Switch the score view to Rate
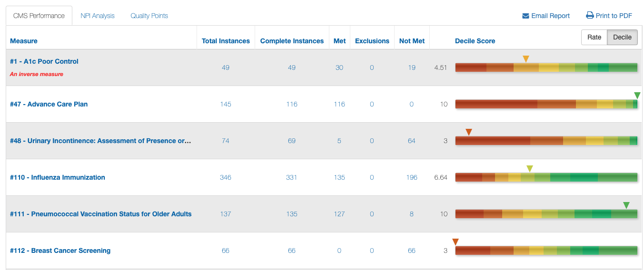This screenshot has height=270, width=644. 594,38
